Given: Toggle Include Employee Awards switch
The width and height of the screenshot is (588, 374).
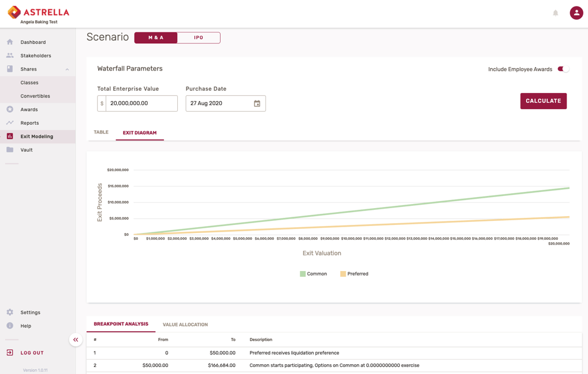Looking at the screenshot, I should [563, 69].
